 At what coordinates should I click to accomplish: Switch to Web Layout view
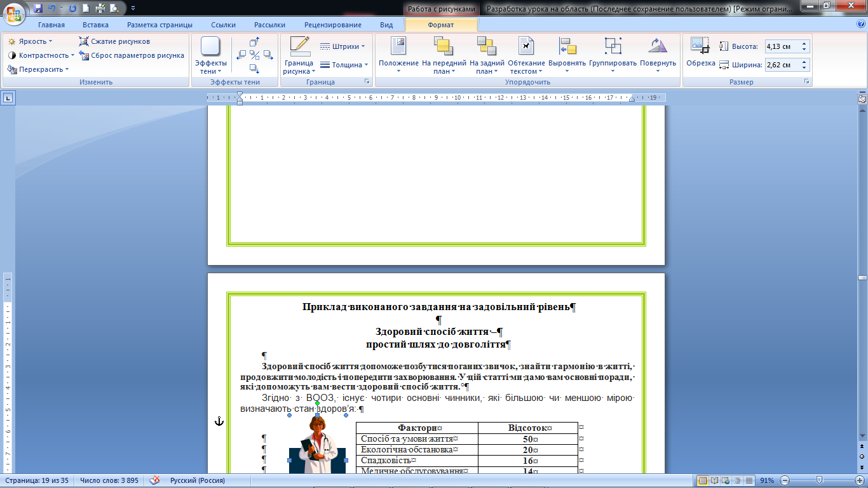point(727,480)
